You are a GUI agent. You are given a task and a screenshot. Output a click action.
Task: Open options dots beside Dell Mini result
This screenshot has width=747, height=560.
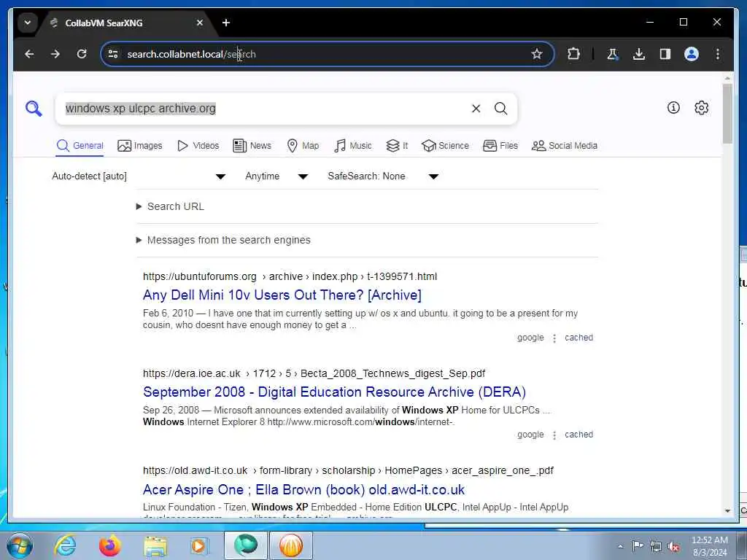[x=554, y=338]
